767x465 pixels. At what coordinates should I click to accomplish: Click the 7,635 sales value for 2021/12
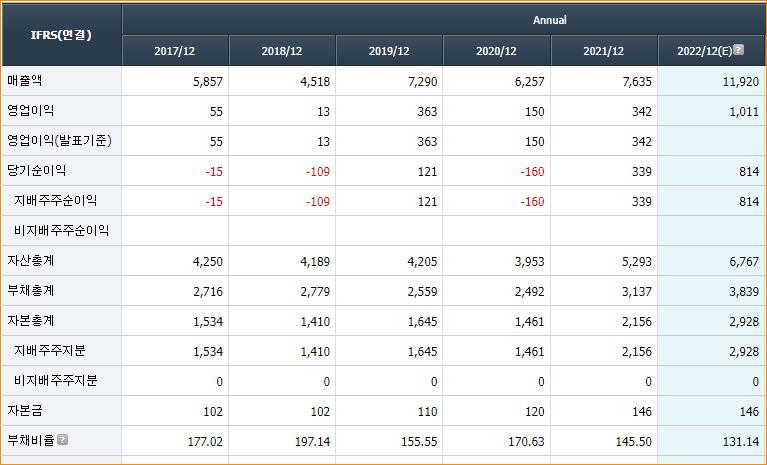[637, 82]
